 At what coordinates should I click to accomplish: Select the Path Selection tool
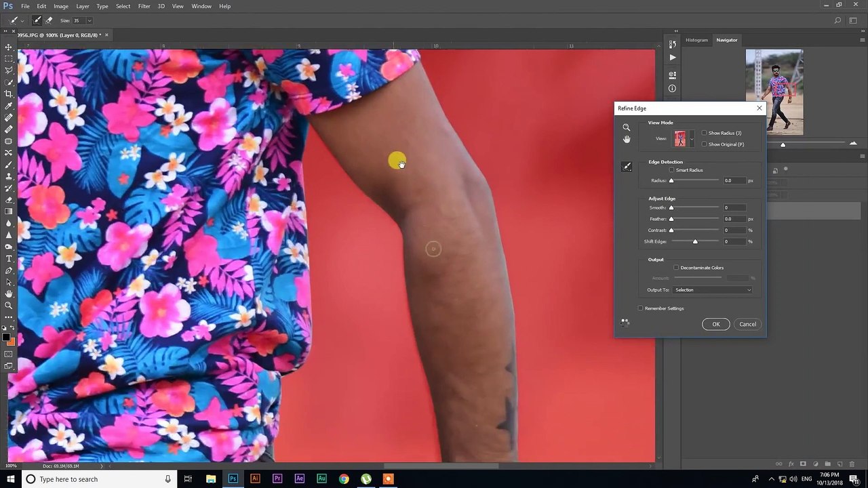coord(9,282)
